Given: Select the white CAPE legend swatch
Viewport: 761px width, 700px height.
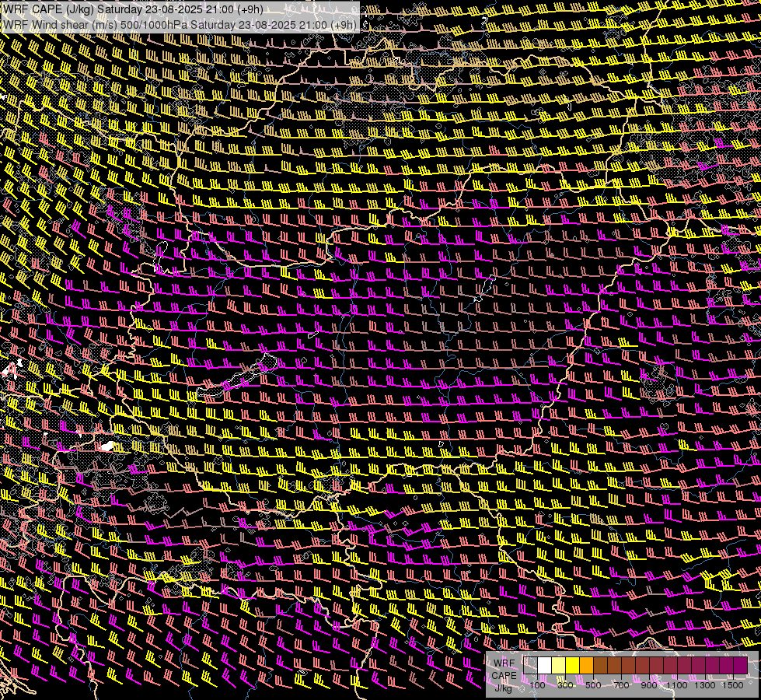Looking at the screenshot, I should coord(545,665).
